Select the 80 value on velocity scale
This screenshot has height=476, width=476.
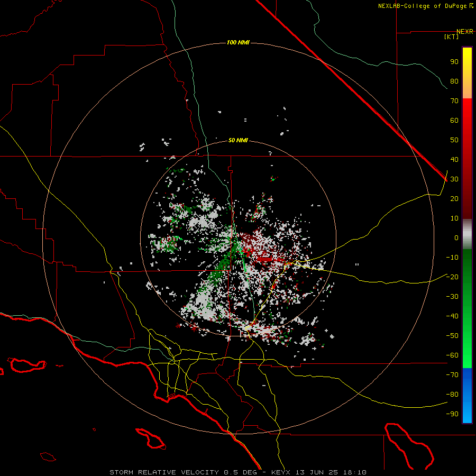[x=454, y=81]
